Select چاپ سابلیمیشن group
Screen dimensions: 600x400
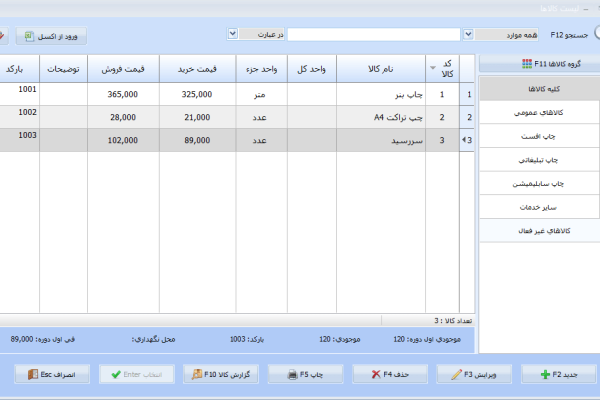pos(540,184)
